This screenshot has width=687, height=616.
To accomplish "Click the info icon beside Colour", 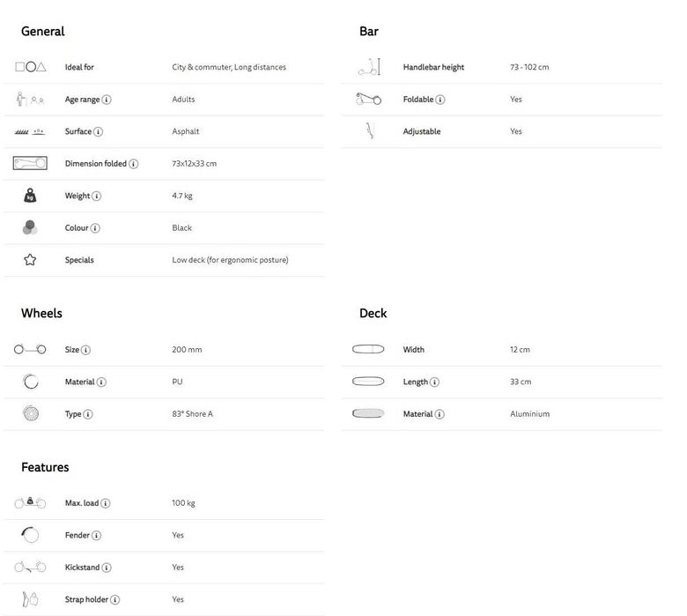I will click(x=95, y=228).
